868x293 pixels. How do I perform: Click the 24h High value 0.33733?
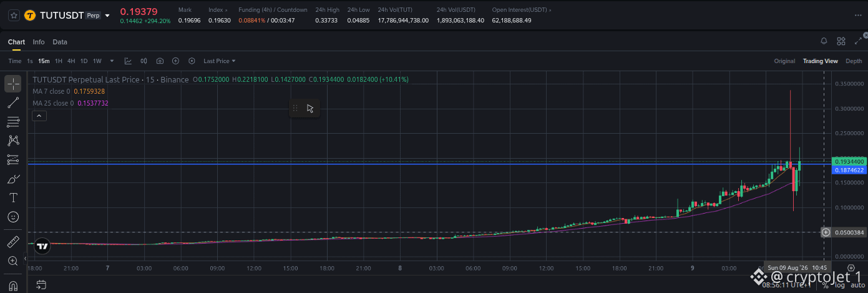click(326, 21)
